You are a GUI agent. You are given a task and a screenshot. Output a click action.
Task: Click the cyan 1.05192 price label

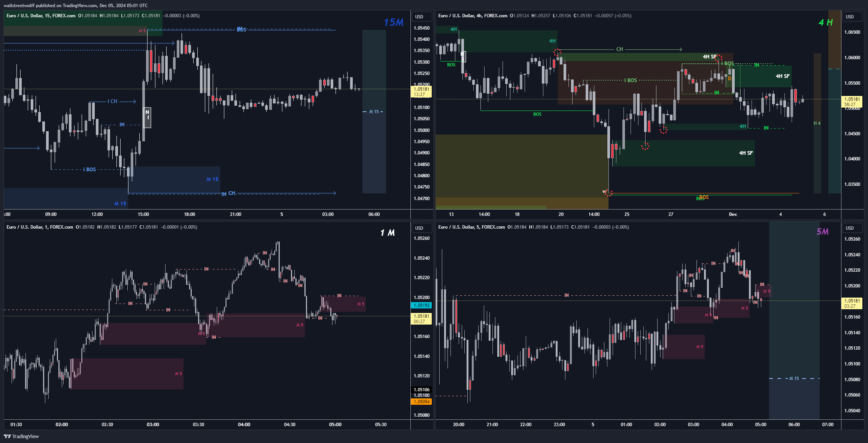pyautogui.click(x=421, y=305)
